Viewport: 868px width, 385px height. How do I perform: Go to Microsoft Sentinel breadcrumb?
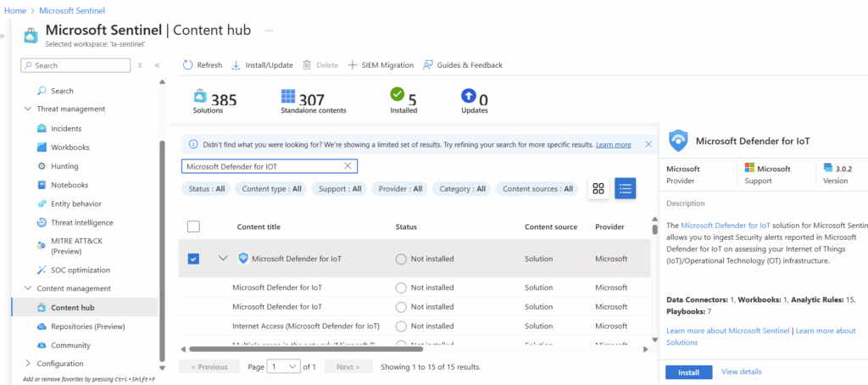pyautogui.click(x=72, y=10)
